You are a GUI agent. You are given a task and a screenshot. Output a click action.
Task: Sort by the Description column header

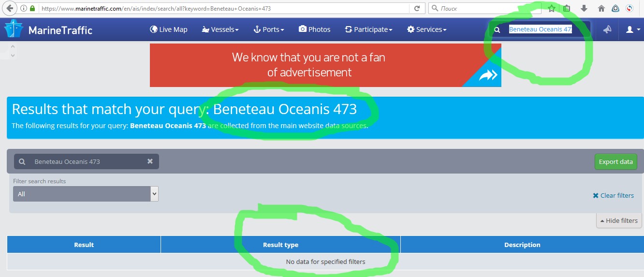pos(522,245)
